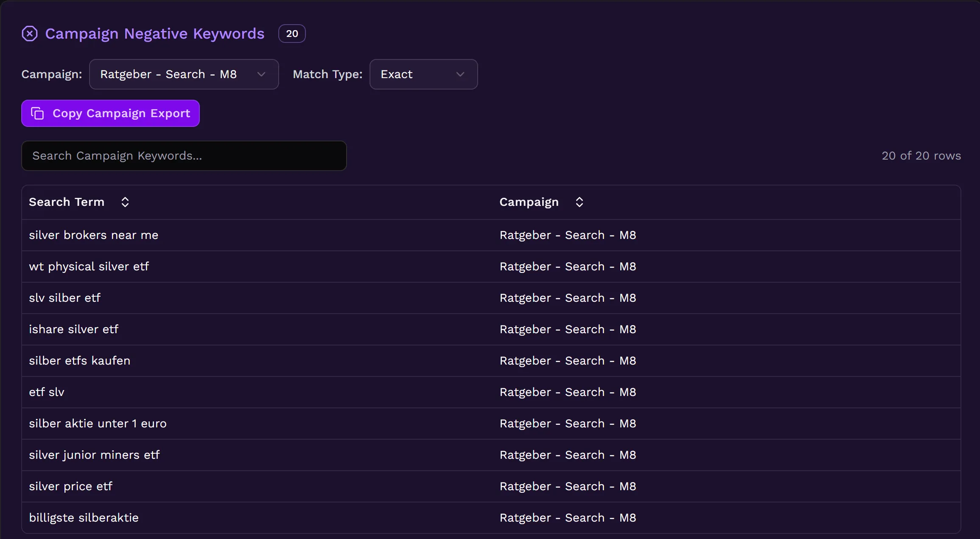Click the "slv silber etf" search term
The height and width of the screenshot is (539, 980).
pyautogui.click(x=64, y=298)
